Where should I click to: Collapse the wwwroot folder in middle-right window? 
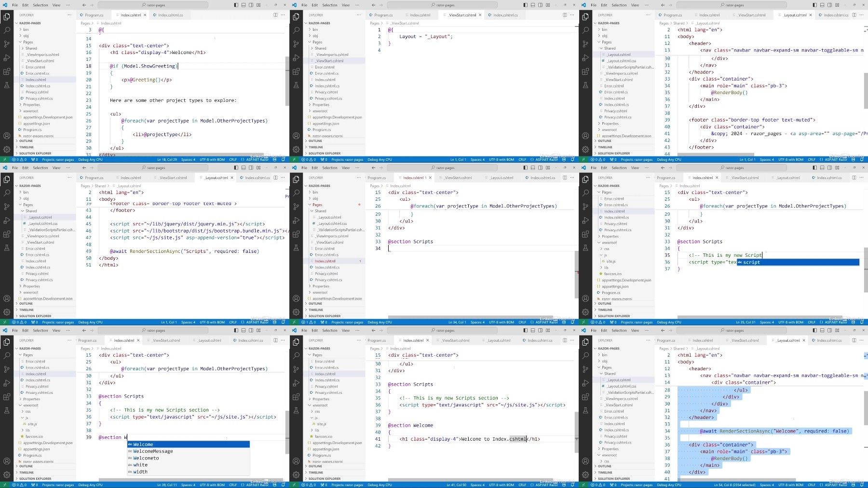(x=609, y=242)
